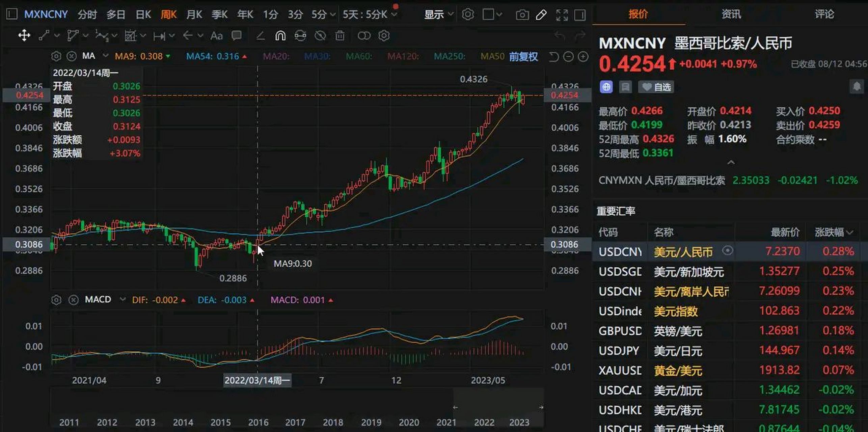Select the range measurement tool
Viewport: 868px width, 432px height.
tap(159, 36)
